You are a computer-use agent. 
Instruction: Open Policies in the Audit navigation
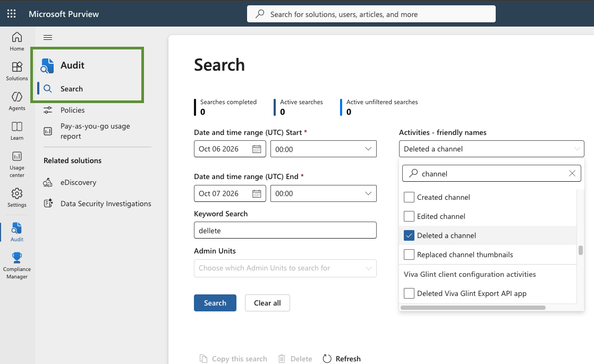tap(73, 110)
